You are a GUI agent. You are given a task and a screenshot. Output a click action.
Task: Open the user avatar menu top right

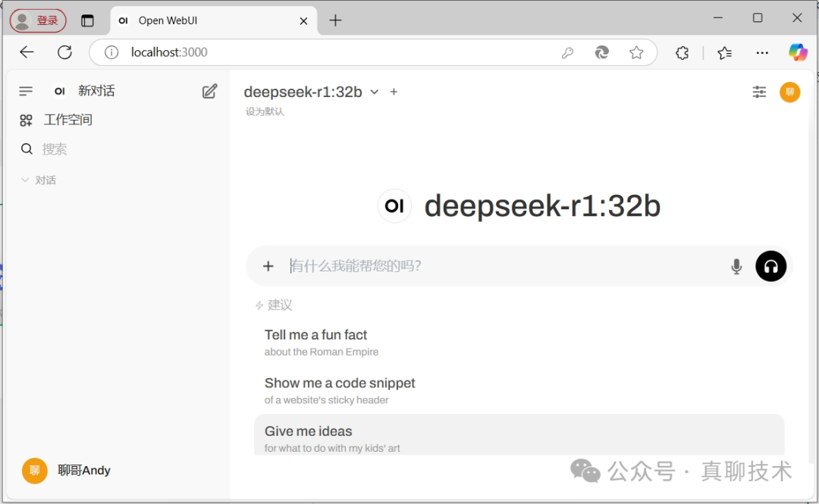(789, 91)
